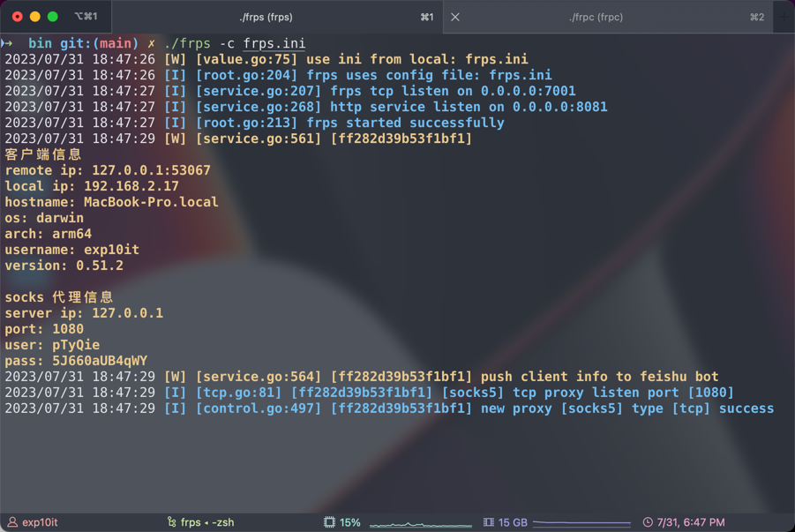Click the 'user: pTyQie' line
Viewport: 795px width, 532px height.
52,345
